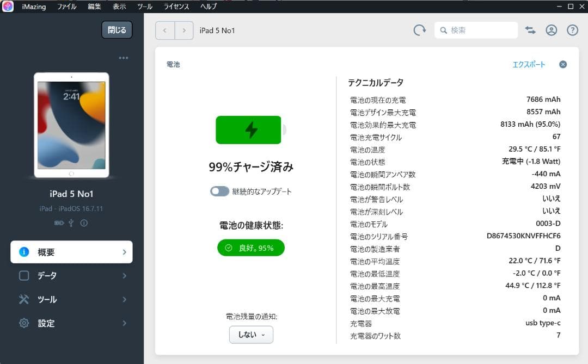Open the 設定 gear icon in the sidebar
The width and height of the screenshot is (588, 364).
pyautogui.click(x=23, y=323)
